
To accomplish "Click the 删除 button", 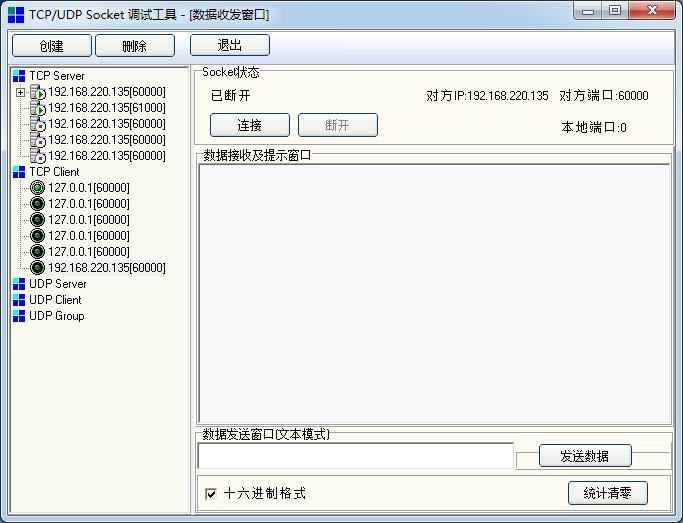I will (x=135, y=46).
